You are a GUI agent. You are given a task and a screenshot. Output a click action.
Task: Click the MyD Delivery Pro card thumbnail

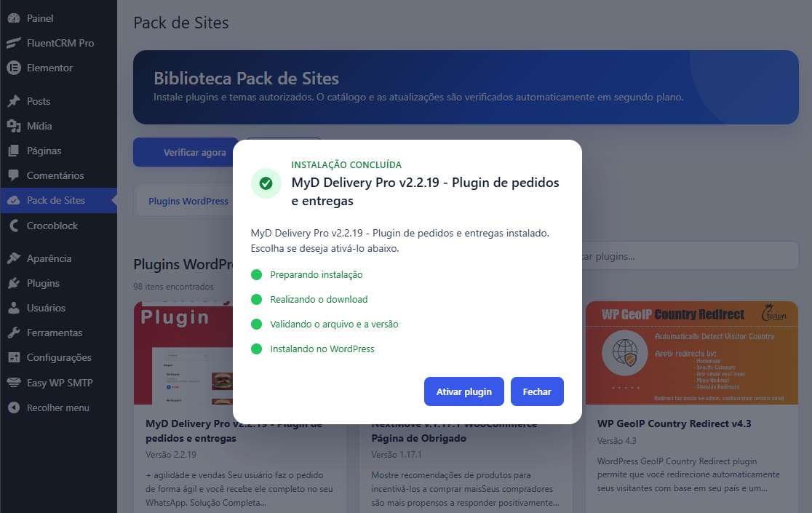point(183,353)
